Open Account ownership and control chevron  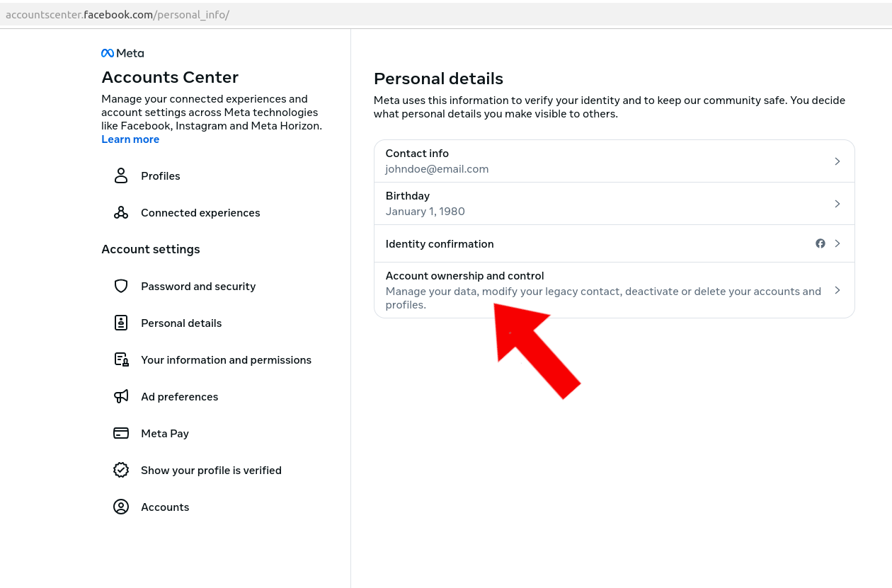[837, 290]
